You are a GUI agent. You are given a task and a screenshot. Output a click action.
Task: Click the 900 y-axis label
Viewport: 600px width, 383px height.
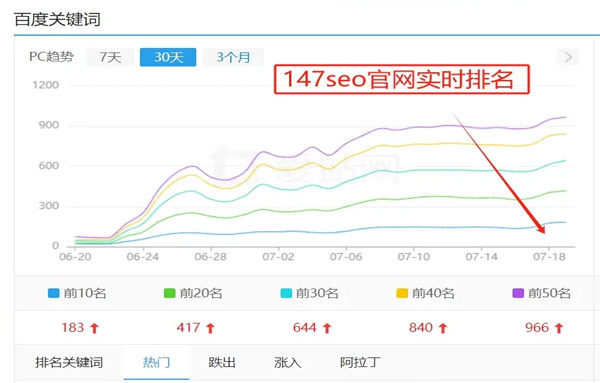coord(49,125)
